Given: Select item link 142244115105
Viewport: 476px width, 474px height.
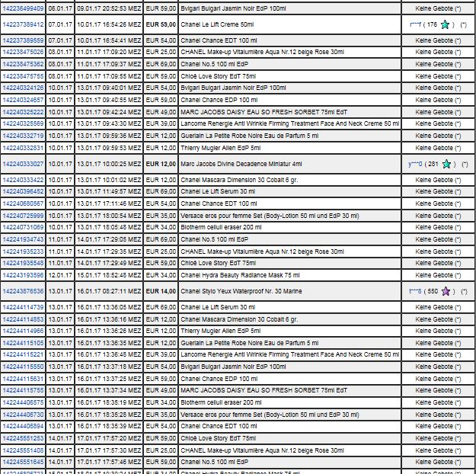Looking at the screenshot, I should [23, 343].
